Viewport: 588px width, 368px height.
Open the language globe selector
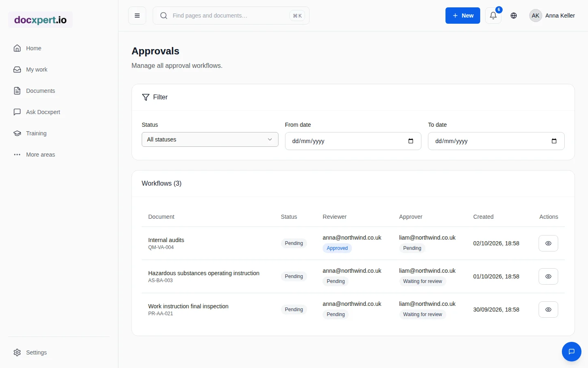pos(514,16)
